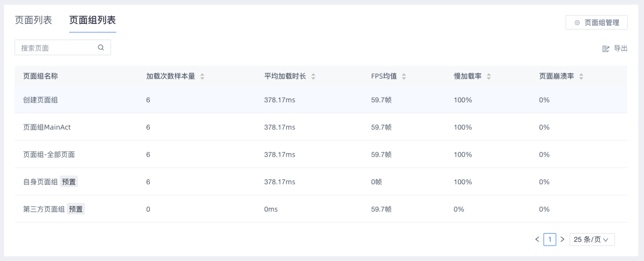Image resolution: width=644 pixels, height=261 pixels.
Task: Select the 第三方页面组 row
Action: point(44,209)
